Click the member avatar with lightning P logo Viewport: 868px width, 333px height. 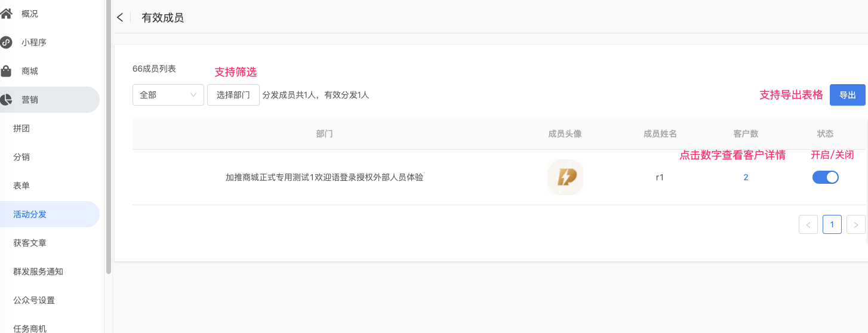565,177
